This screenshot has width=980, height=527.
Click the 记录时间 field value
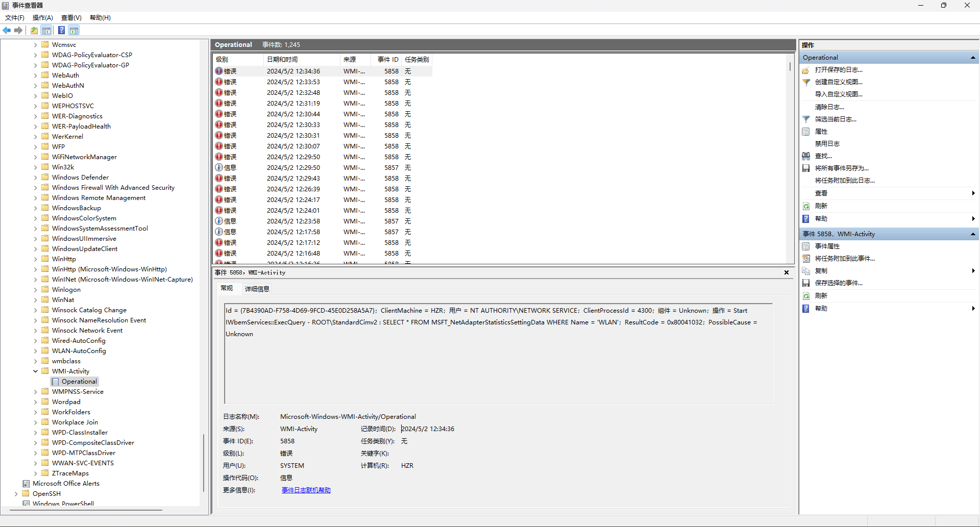tap(428, 429)
